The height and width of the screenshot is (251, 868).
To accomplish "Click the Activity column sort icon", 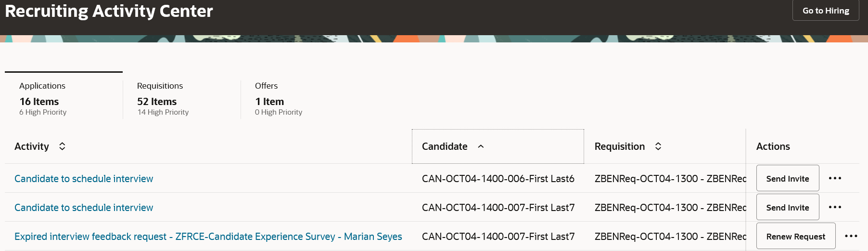I will tap(62, 146).
